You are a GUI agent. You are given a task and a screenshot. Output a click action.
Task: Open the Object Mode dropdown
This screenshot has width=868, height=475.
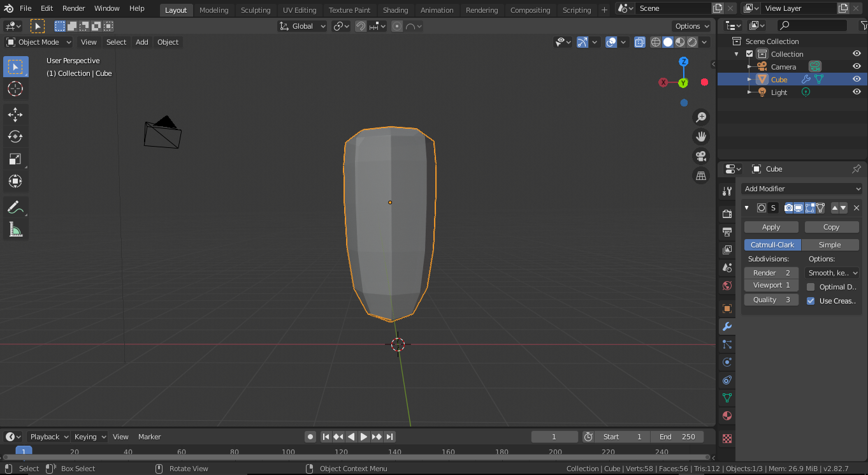click(x=39, y=42)
